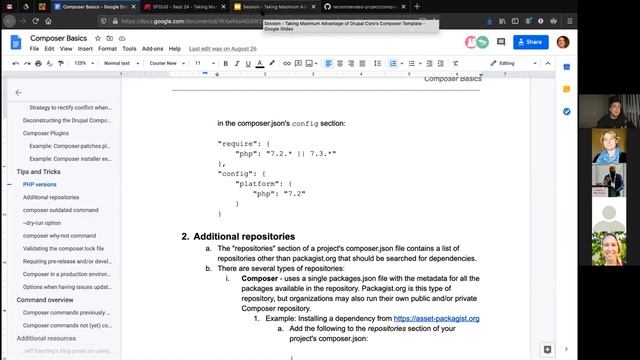
Task: Click the Explore button at bottom right
Action: pyautogui.click(x=547, y=349)
